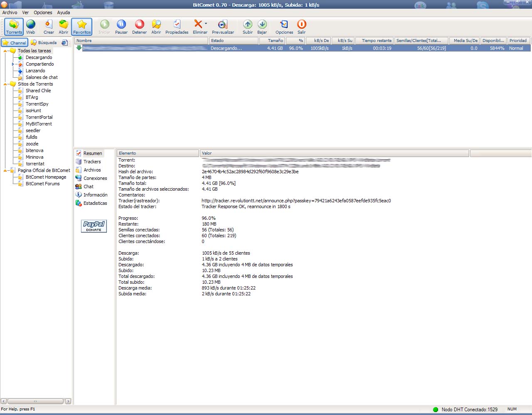Image resolution: width=532 pixels, height=415 pixels.
Task: Sort tasks by Tiempo restante column
Action: [374, 41]
